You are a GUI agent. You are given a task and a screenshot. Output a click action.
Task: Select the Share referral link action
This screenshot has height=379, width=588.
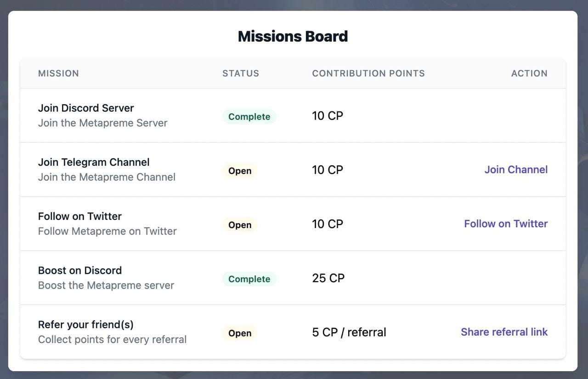pos(504,332)
